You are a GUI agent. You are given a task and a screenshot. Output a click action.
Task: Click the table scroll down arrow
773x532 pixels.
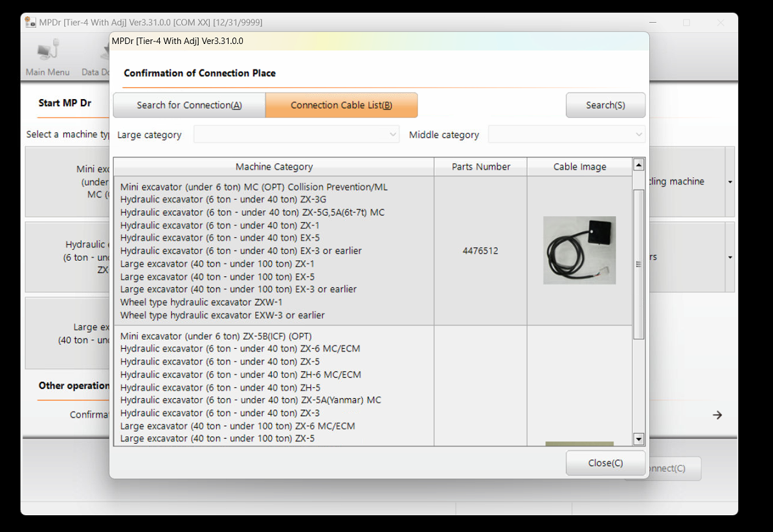[638, 439]
